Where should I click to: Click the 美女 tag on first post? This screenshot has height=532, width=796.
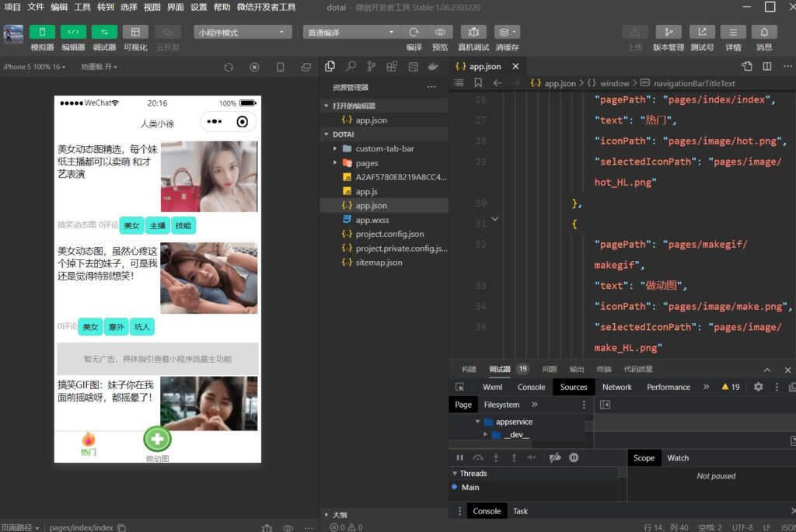131,225
